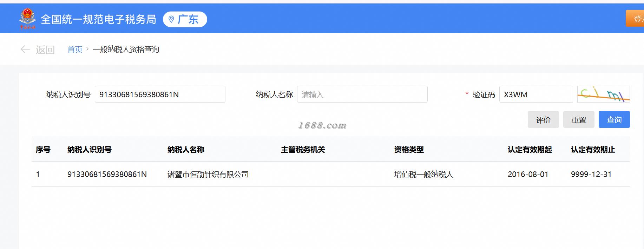Click the tax bureau emblem logo
This screenshot has width=644, height=249.
click(27, 19)
